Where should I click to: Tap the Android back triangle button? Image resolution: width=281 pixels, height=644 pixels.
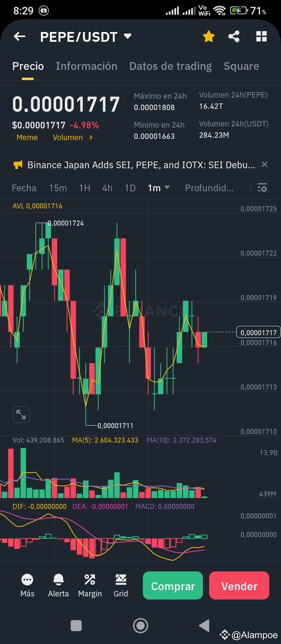click(x=205, y=626)
